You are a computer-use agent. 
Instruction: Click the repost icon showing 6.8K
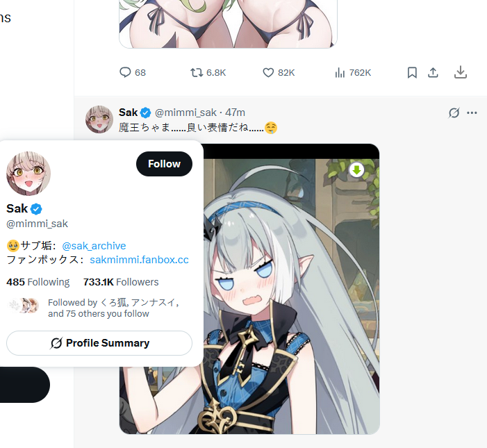coord(197,72)
